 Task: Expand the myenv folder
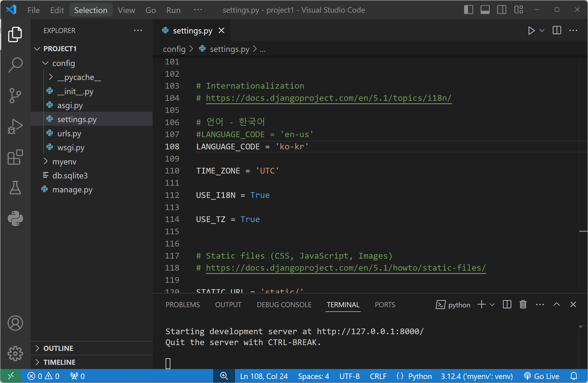[x=64, y=162]
